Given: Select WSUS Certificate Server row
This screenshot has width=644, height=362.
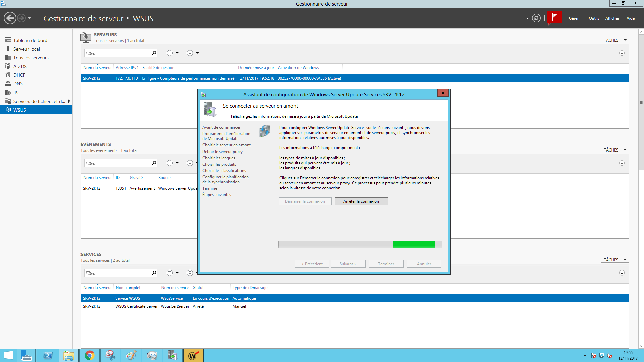Looking at the screenshot, I should pyautogui.click(x=355, y=306).
